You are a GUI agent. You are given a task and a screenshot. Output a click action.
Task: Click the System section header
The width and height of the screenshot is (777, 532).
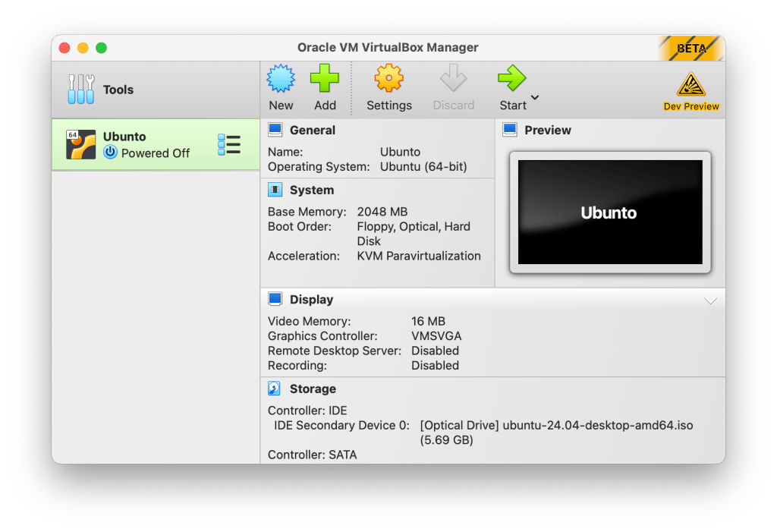pyautogui.click(x=311, y=190)
